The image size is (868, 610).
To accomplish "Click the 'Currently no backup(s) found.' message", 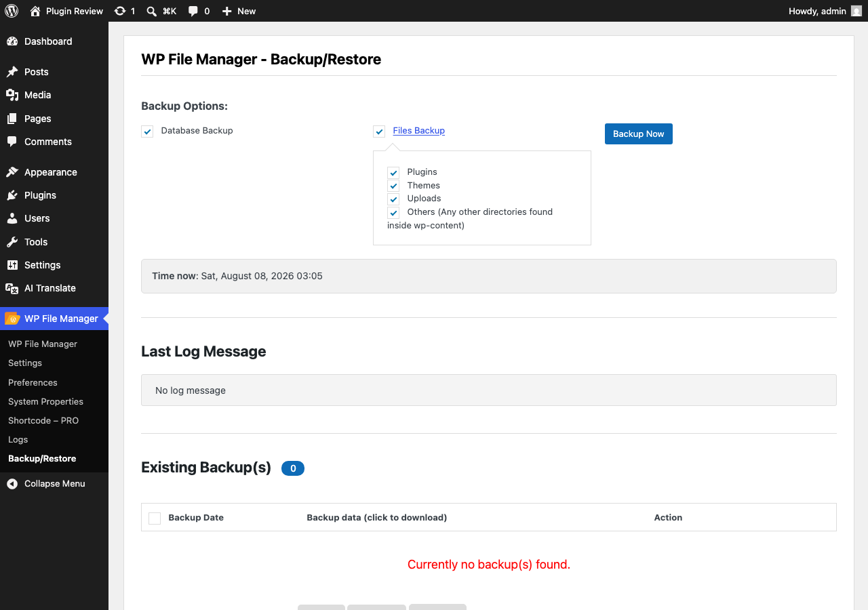I will 489,565.
